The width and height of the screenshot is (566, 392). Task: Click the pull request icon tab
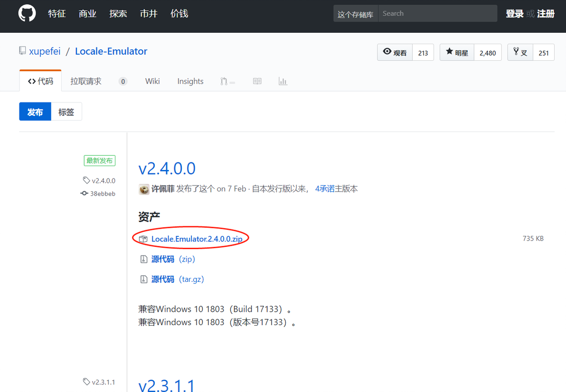coord(227,82)
